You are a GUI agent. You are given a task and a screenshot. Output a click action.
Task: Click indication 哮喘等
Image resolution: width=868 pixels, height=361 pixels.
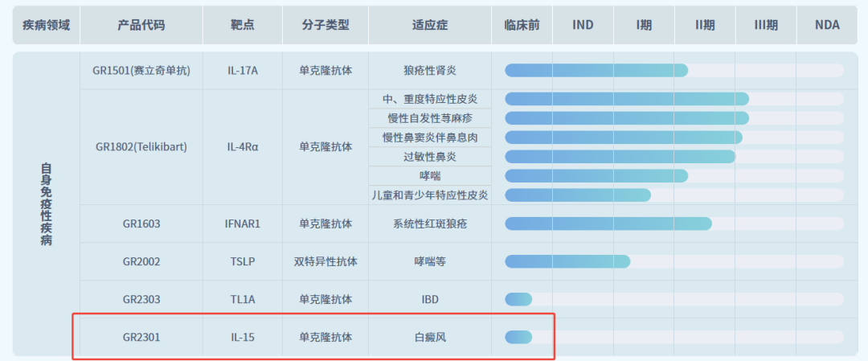[x=429, y=261]
